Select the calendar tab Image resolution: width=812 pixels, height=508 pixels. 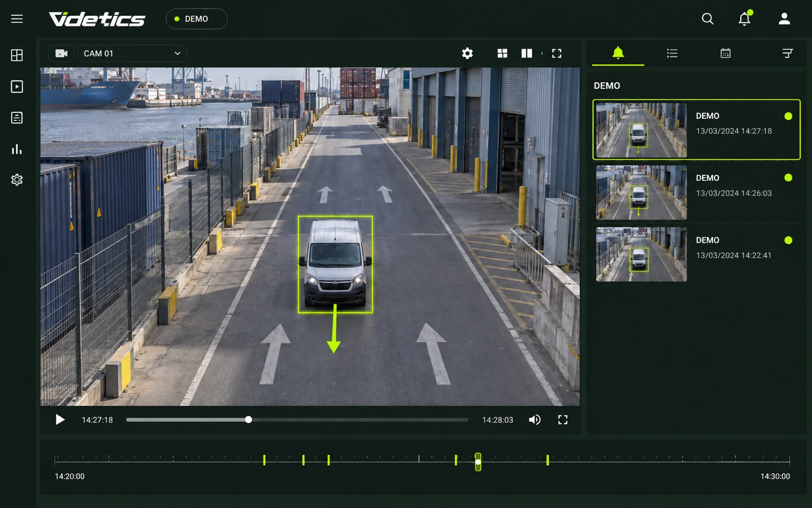pyautogui.click(x=725, y=53)
